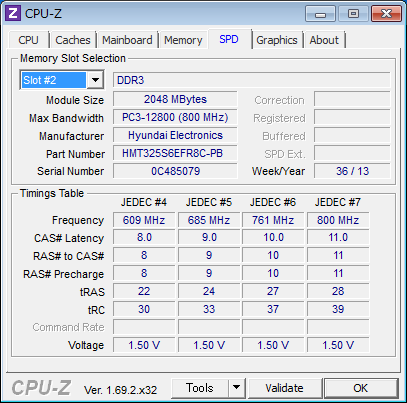Maximize the CPU-Z window
The width and height of the screenshot is (407, 403).
353,14
